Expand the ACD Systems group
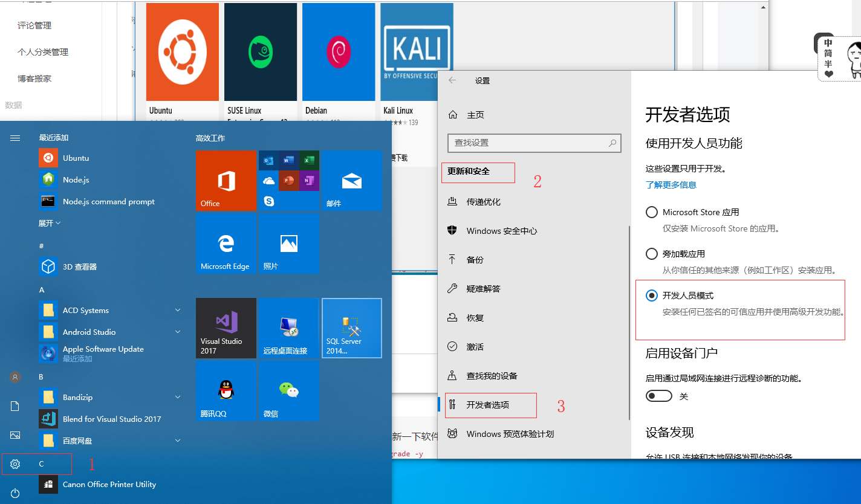This screenshot has width=861, height=504. tap(178, 310)
